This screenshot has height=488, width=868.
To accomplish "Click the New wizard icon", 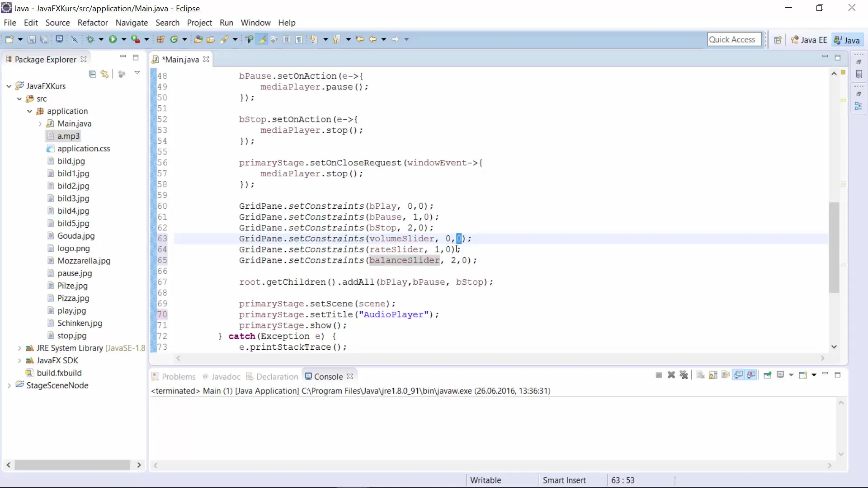I will coord(9,40).
